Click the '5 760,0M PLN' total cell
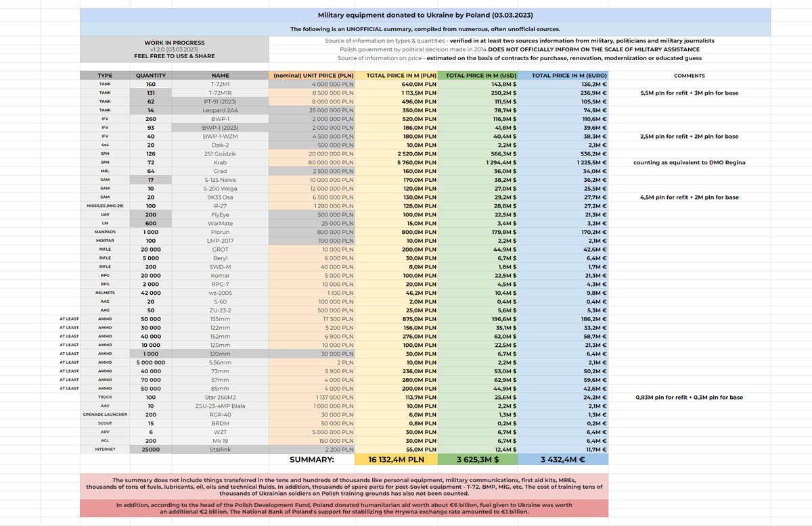812x526 pixels. pos(397,162)
